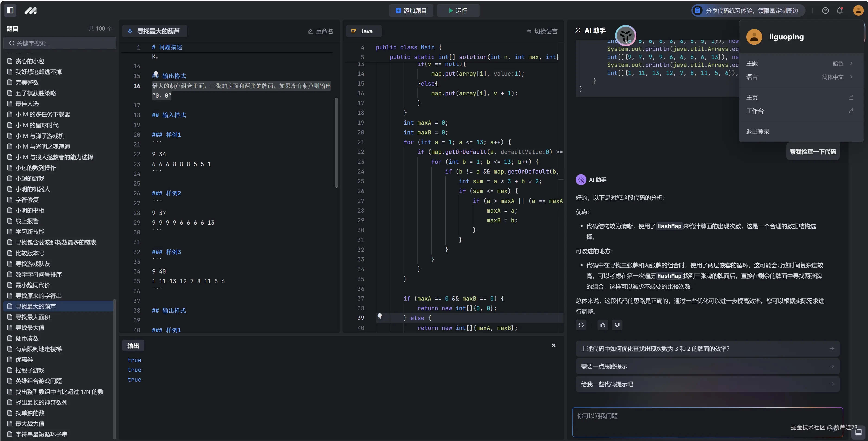
Task: Rename the problem with 重命名
Action: pyautogui.click(x=320, y=31)
